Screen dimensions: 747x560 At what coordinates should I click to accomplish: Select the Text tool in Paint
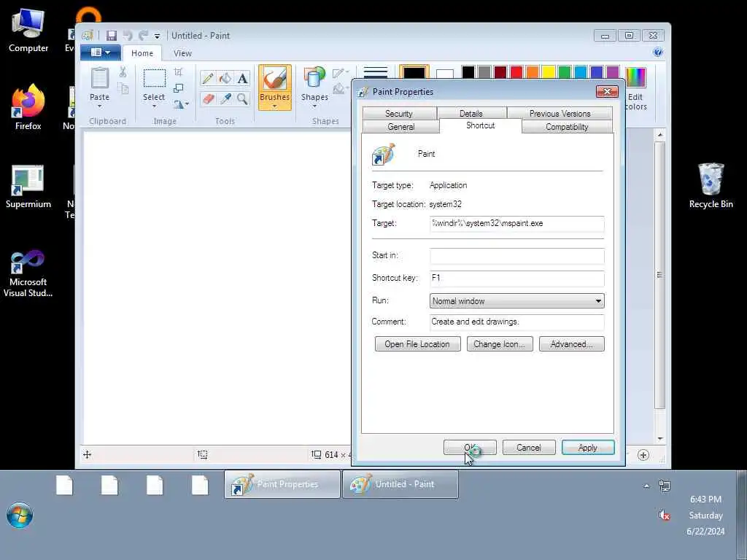click(x=242, y=78)
